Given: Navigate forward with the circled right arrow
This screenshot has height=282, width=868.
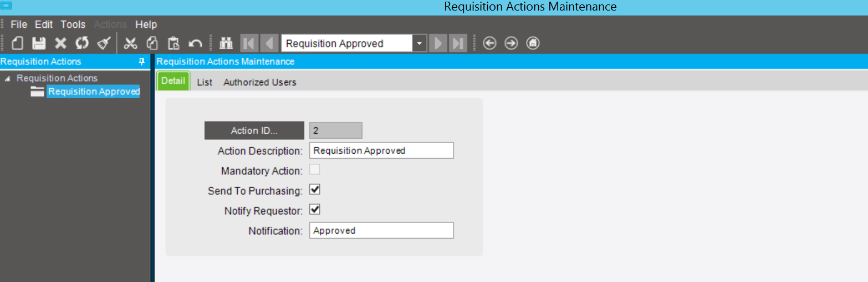Looking at the screenshot, I should point(511,43).
